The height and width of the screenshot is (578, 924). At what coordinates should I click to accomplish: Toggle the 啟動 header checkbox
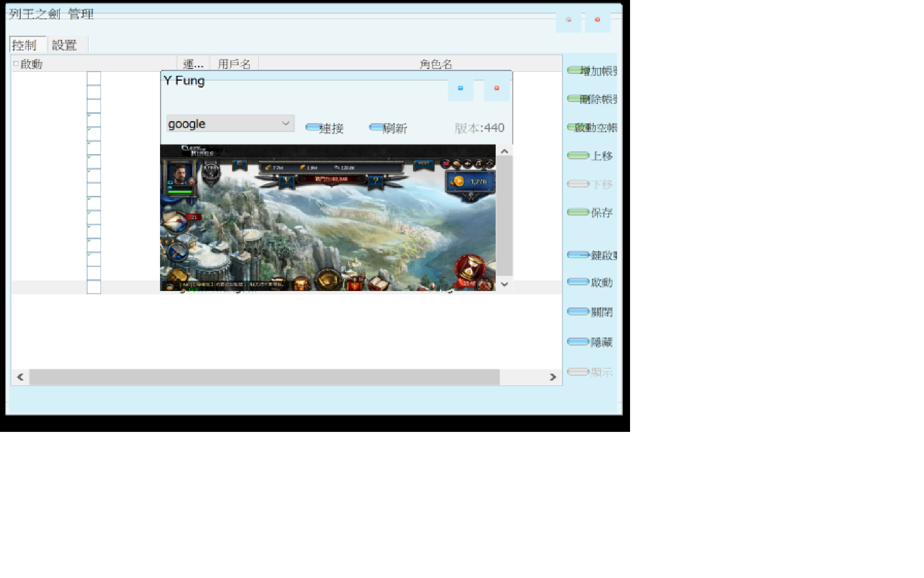click(x=16, y=63)
